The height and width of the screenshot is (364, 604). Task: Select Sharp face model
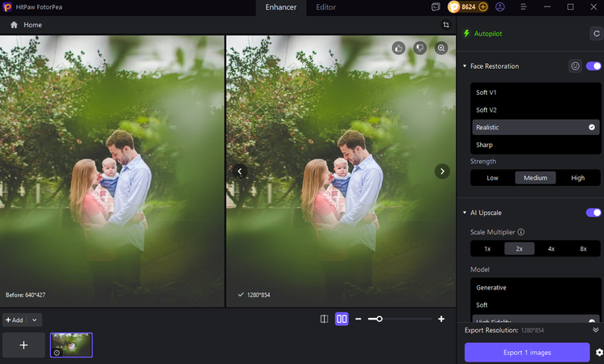(536, 145)
